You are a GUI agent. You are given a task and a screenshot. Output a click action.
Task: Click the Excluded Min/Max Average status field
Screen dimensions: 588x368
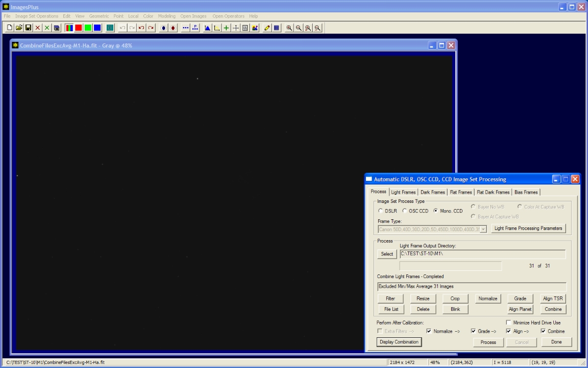[472, 287]
